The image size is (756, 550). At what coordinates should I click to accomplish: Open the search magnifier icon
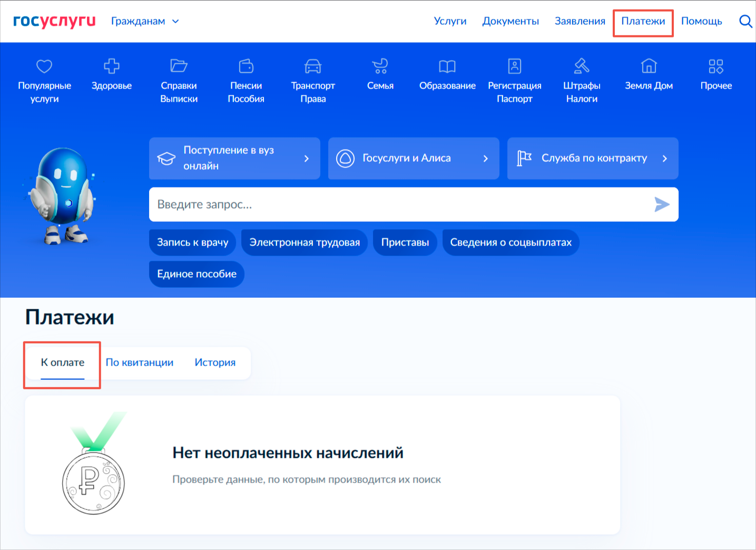tap(745, 21)
